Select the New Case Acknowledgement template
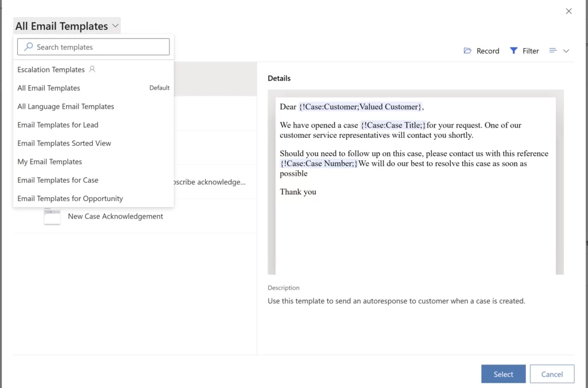Viewport: 588px width, 388px height. pyautogui.click(x=135, y=216)
